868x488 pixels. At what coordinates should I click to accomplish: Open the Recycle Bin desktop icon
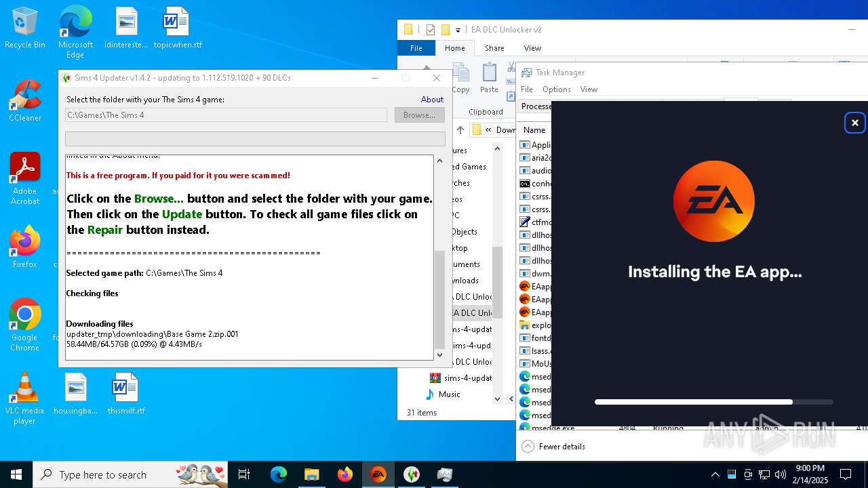pyautogui.click(x=25, y=27)
